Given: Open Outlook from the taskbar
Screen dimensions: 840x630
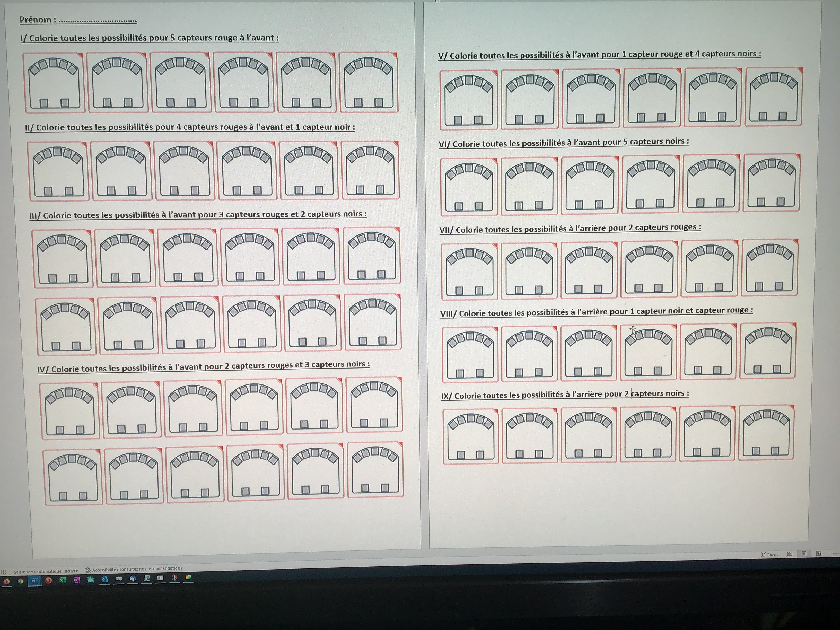Looking at the screenshot, I should pyautogui.click(x=104, y=579).
